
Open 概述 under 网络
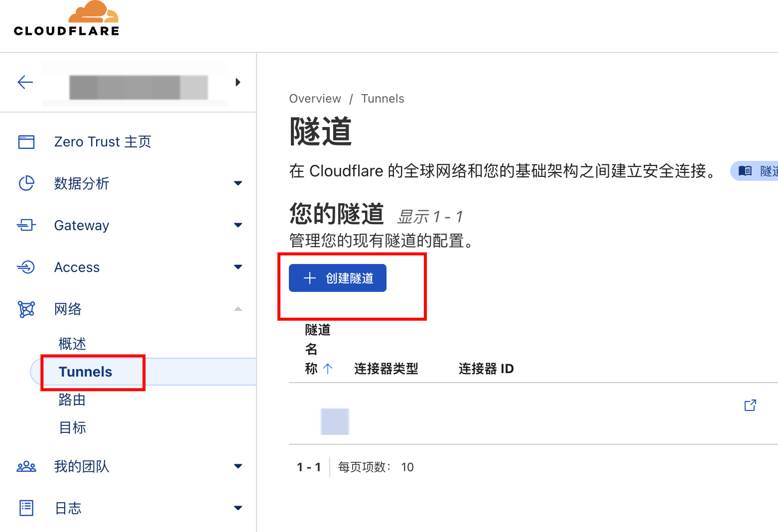click(x=72, y=344)
